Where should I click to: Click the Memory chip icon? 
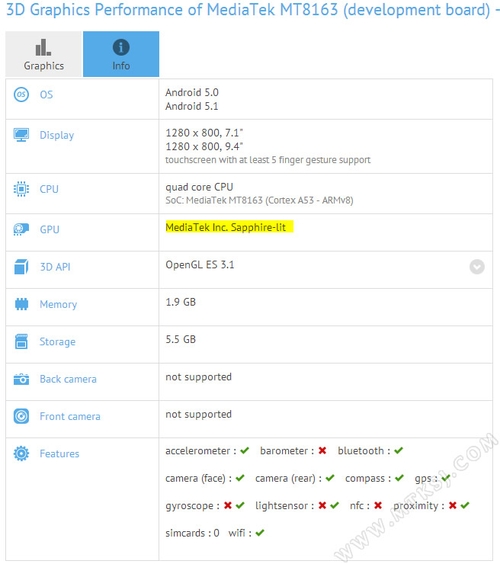coord(21,304)
